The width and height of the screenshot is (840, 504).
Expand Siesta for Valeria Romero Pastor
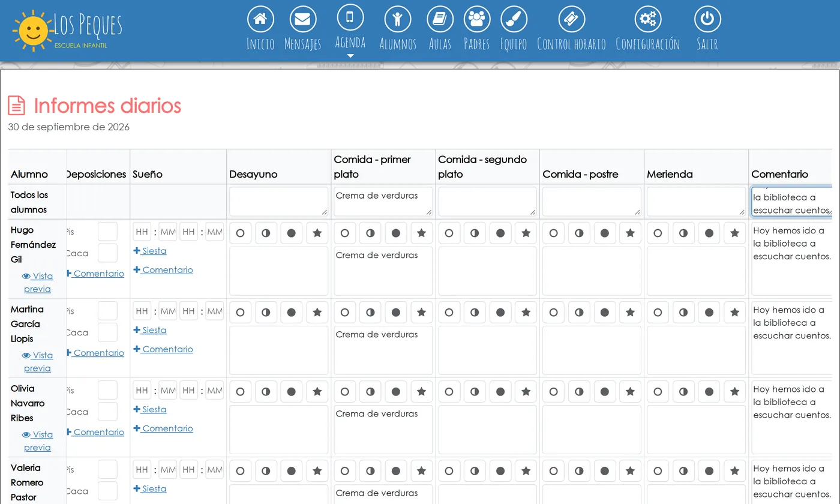coord(150,488)
